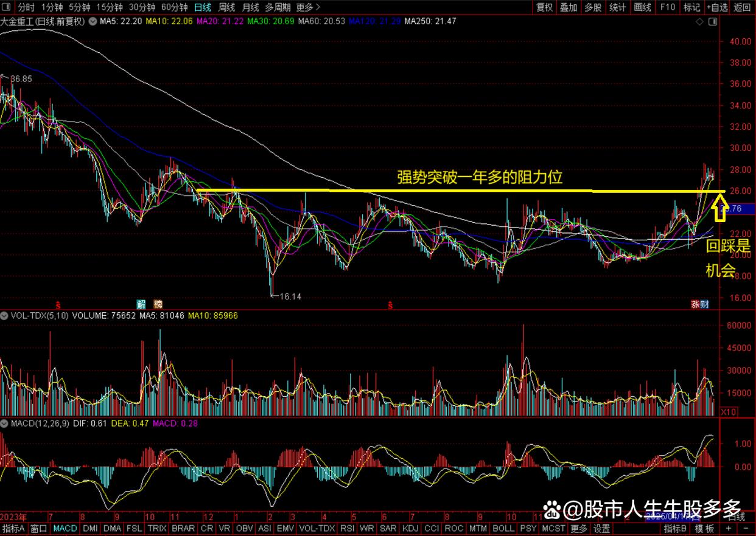Toggle 叠加 overlay mode

click(x=569, y=7)
